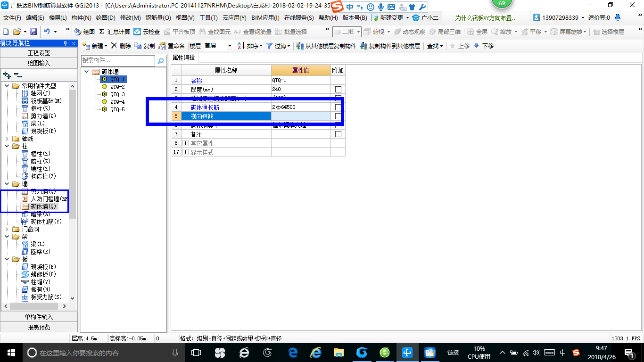644x362 pixels.
Task: Open the BIM应用(I) menu
Action: click(265, 18)
